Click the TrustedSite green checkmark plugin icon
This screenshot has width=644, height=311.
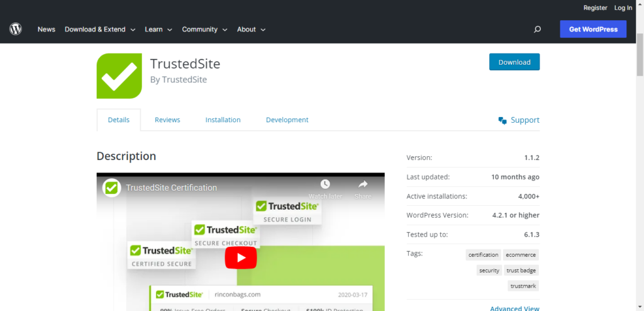click(x=119, y=76)
